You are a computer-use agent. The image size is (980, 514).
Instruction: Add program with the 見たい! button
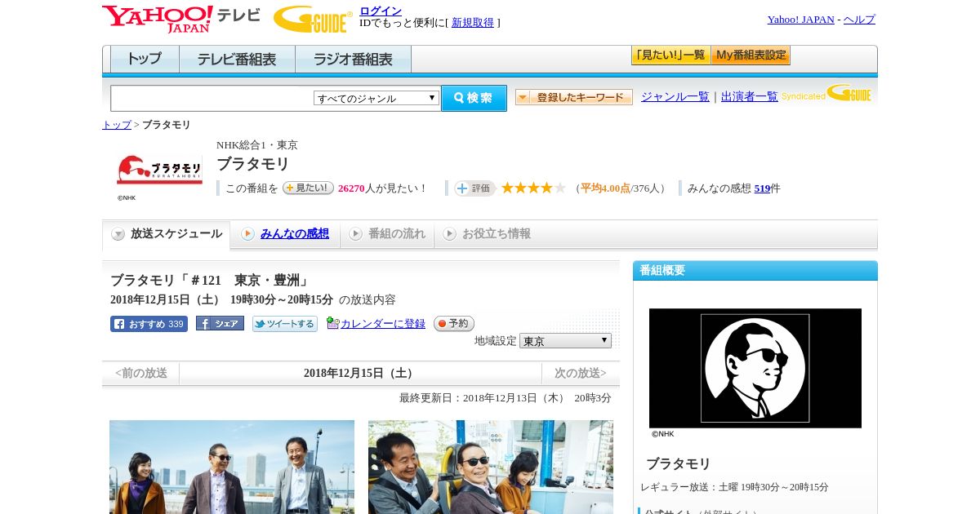(308, 188)
